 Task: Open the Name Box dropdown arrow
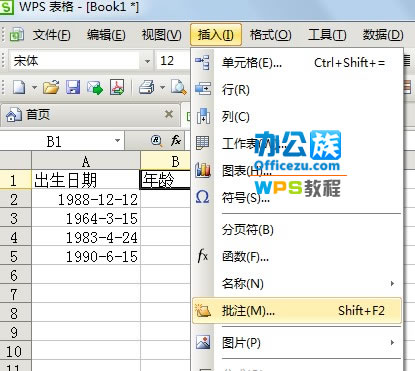pos(117,140)
